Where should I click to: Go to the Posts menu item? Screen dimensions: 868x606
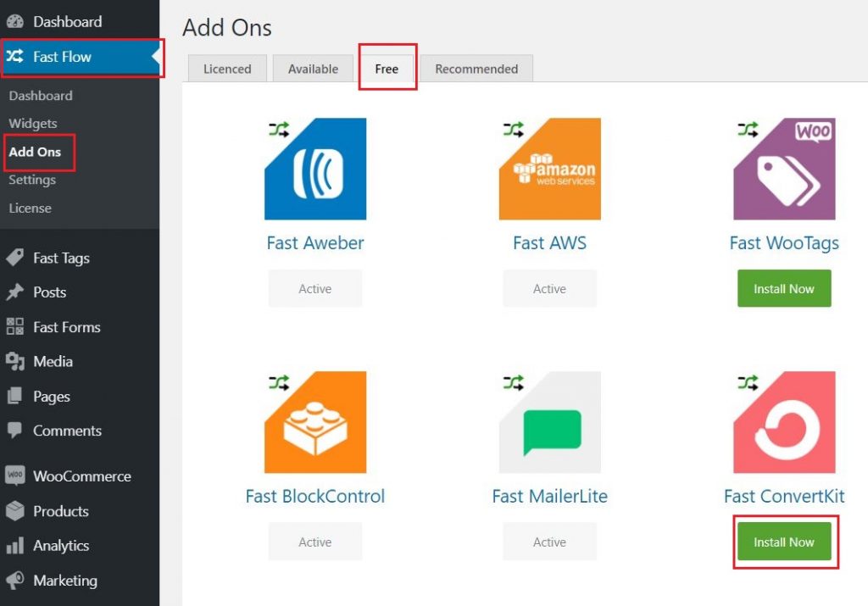pyautogui.click(x=80, y=292)
